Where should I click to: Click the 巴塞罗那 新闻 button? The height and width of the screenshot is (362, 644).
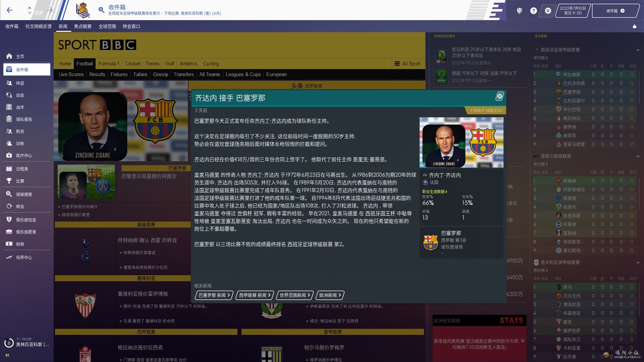pyautogui.click(x=214, y=295)
